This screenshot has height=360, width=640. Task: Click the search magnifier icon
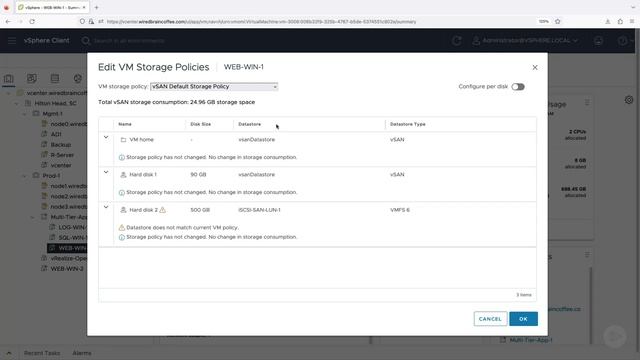pyautogui.click(x=86, y=41)
